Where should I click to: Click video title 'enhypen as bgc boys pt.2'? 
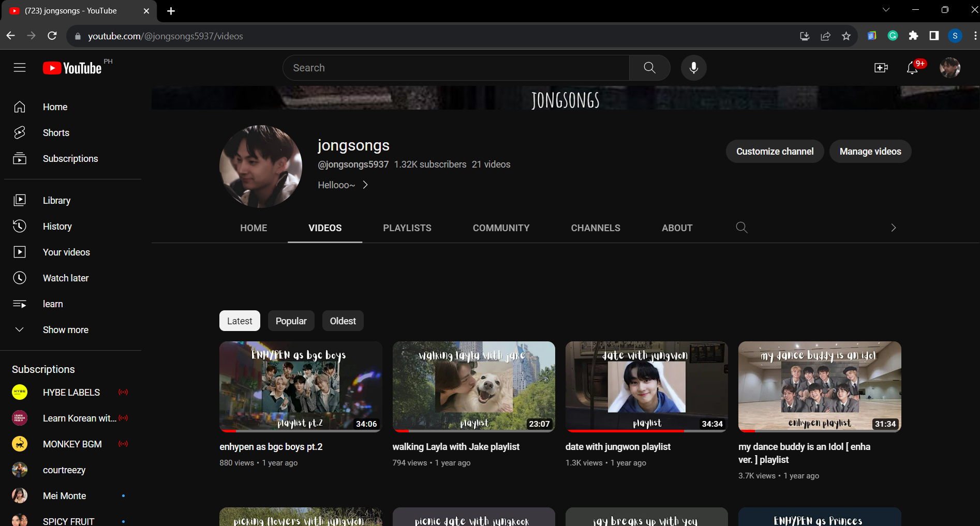coord(271,447)
